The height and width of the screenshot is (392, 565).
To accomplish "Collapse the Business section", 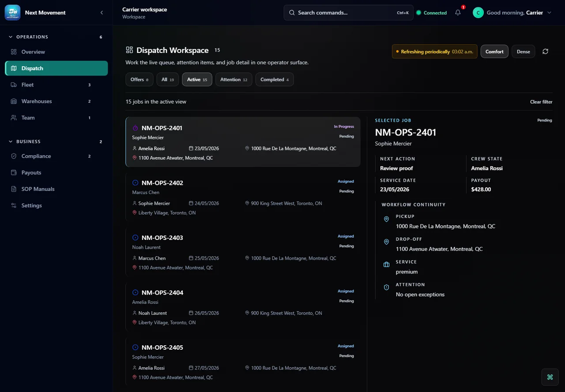I will 11,142.
